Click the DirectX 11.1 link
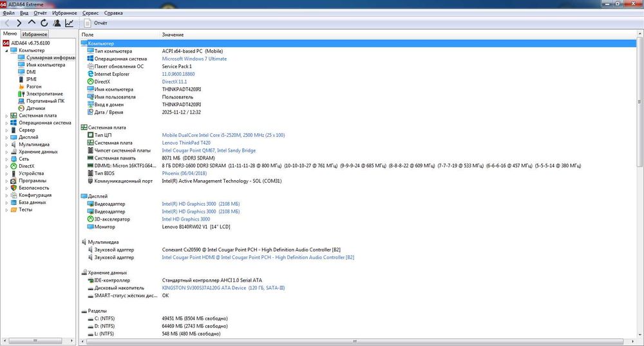The image size is (644, 346). 174,82
